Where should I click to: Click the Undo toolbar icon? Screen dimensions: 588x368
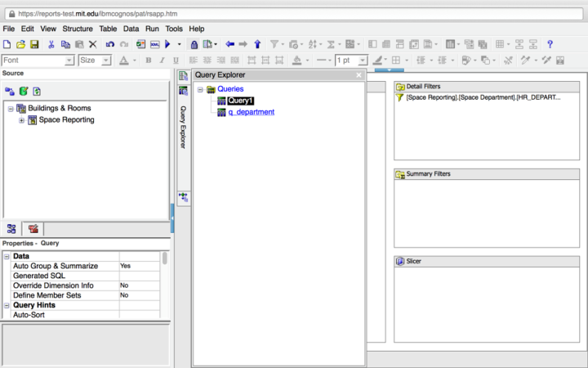[110, 44]
